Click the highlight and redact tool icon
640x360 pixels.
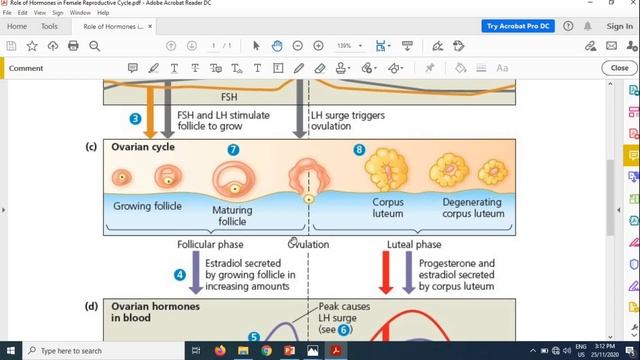[x=459, y=46]
